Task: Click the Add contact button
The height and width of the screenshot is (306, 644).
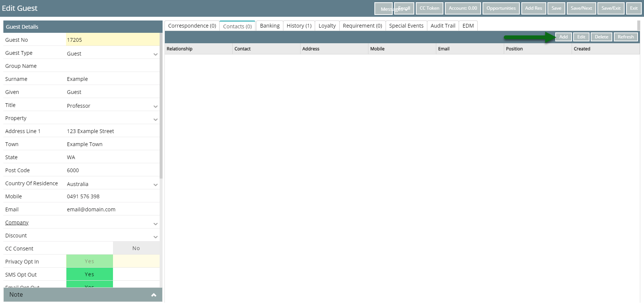Action: 563,37
